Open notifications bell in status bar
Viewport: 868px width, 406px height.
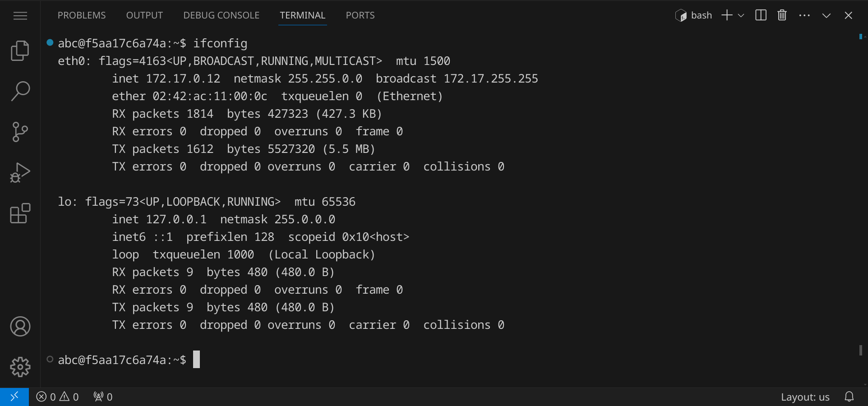tap(849, 397)
